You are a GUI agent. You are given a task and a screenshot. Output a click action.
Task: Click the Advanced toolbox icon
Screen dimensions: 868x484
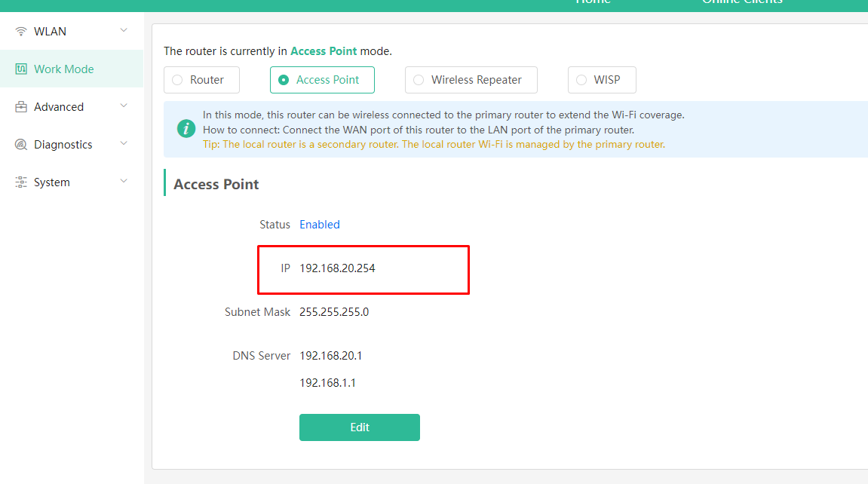pyautogui.click(x=21, y=107)
